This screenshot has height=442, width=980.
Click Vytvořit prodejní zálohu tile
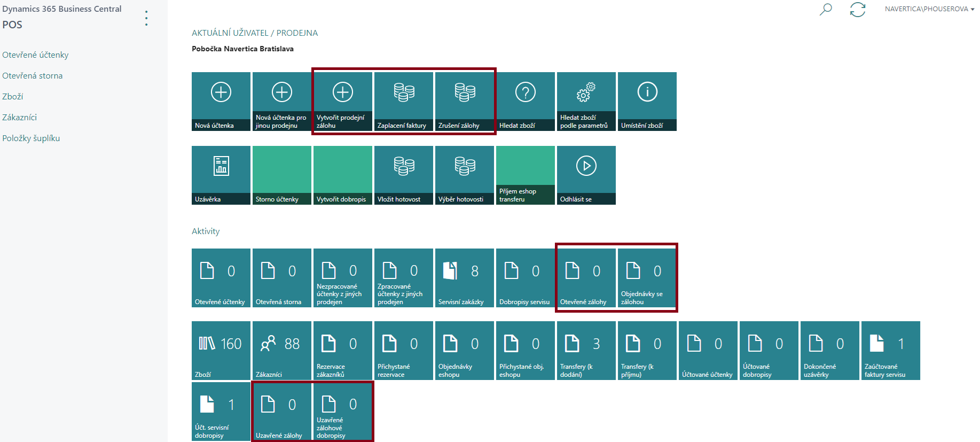343,101
